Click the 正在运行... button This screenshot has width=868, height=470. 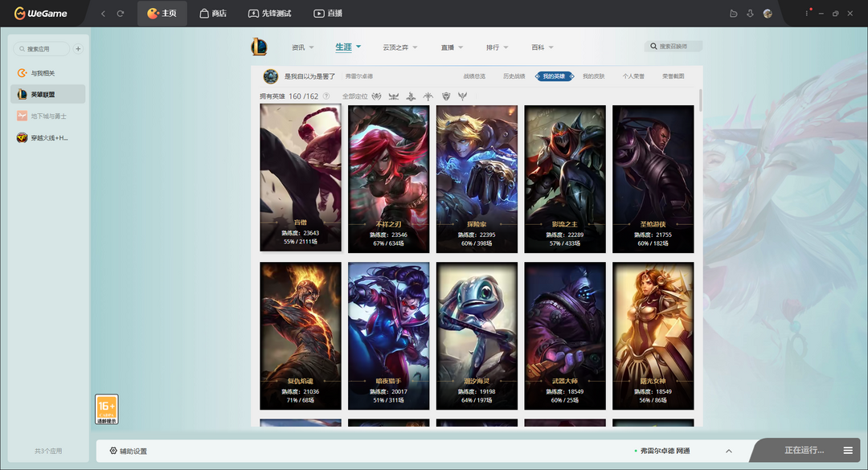804,451
